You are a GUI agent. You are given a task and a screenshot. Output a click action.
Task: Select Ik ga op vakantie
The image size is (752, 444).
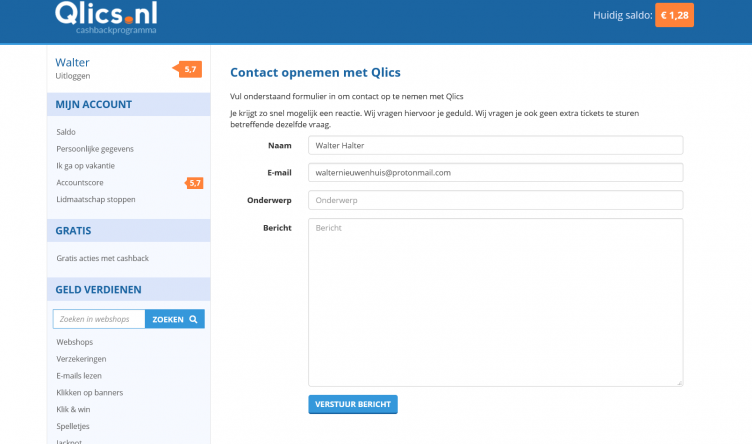click(x=85, y=166)
